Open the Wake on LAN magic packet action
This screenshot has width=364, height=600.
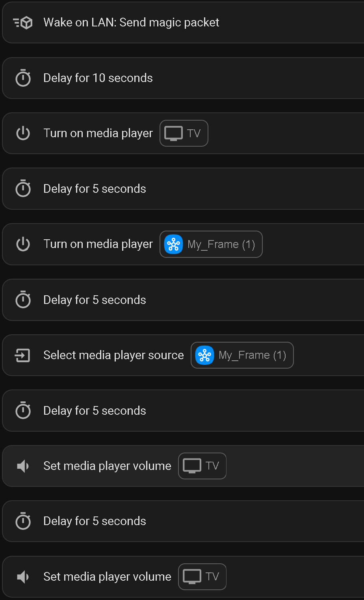(x=184, y=22)
